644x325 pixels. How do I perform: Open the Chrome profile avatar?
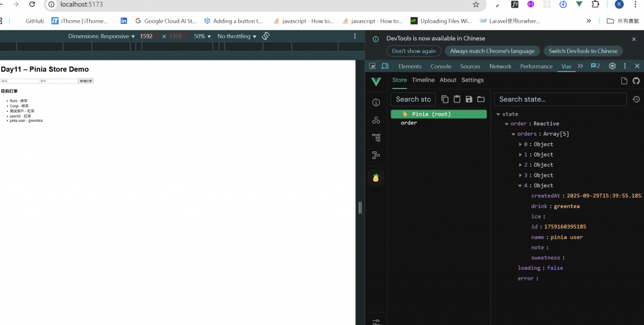[619, 4]
